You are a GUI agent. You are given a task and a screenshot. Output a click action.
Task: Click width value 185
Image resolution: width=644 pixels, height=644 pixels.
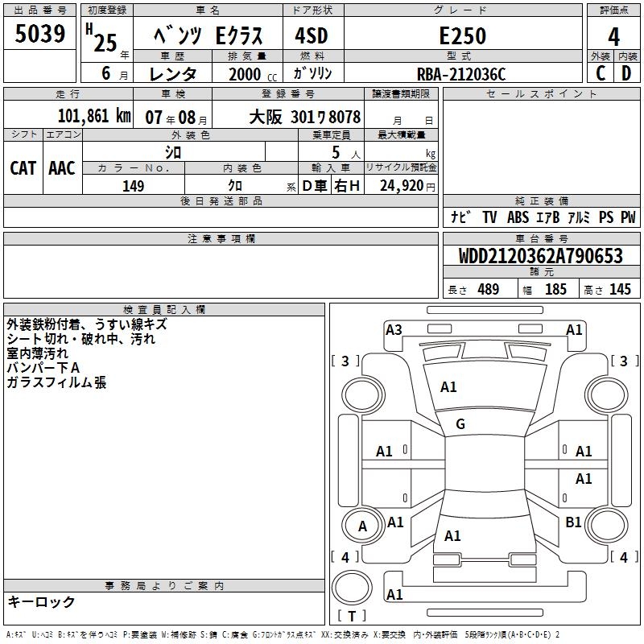click(555, 289)
